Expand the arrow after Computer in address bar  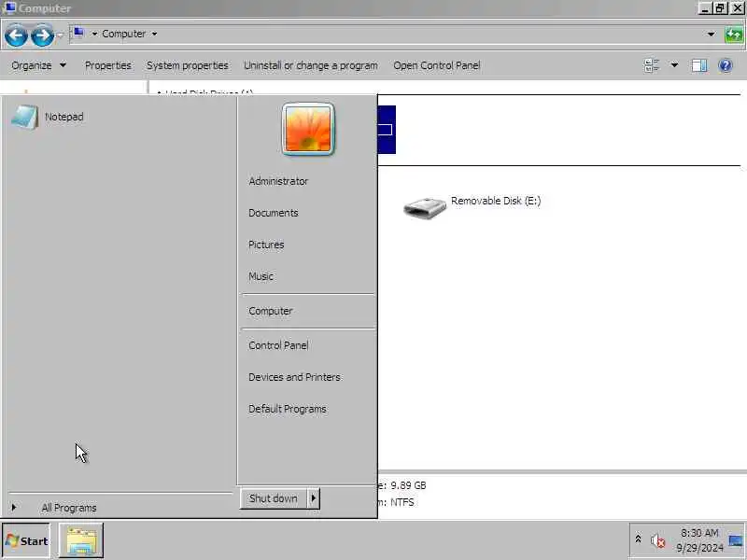click(x=154, y=34)
